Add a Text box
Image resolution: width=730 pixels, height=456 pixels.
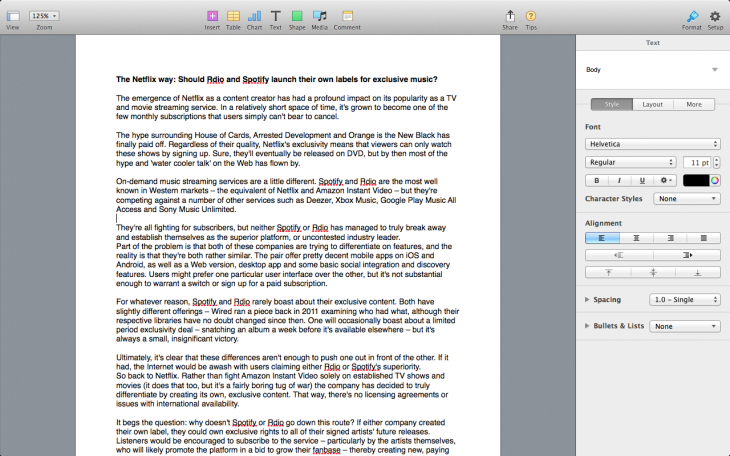click(x=275, y=17)
